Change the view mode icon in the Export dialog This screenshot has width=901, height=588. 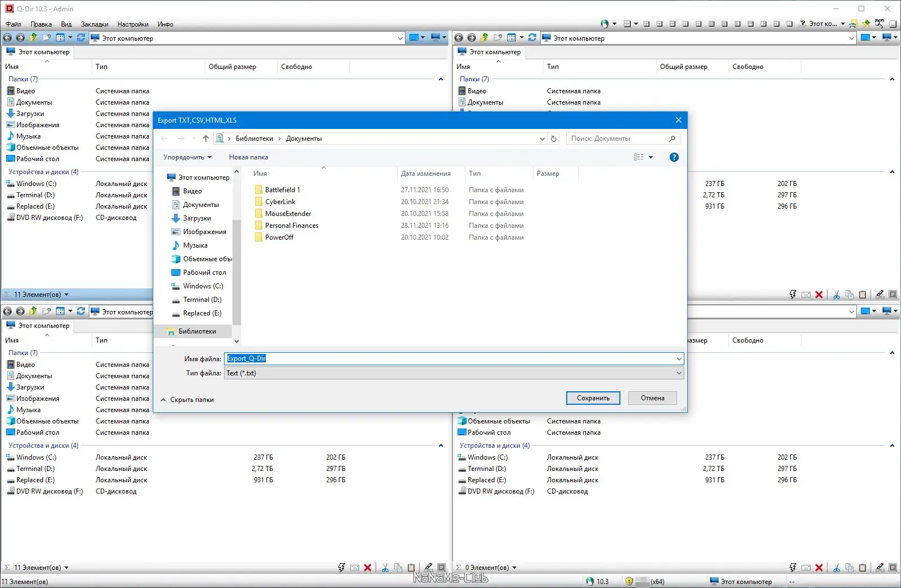coord(639,157)
